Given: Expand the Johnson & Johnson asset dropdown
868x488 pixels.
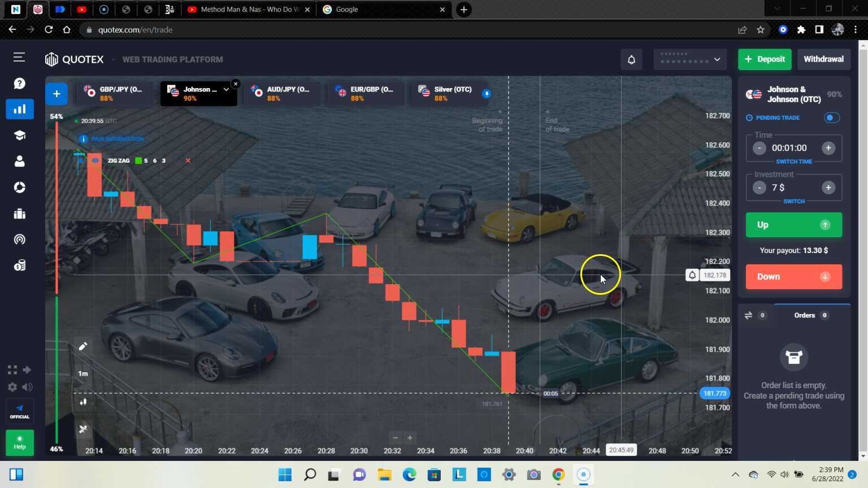Looking at the screenshot, I should point(226,89).
